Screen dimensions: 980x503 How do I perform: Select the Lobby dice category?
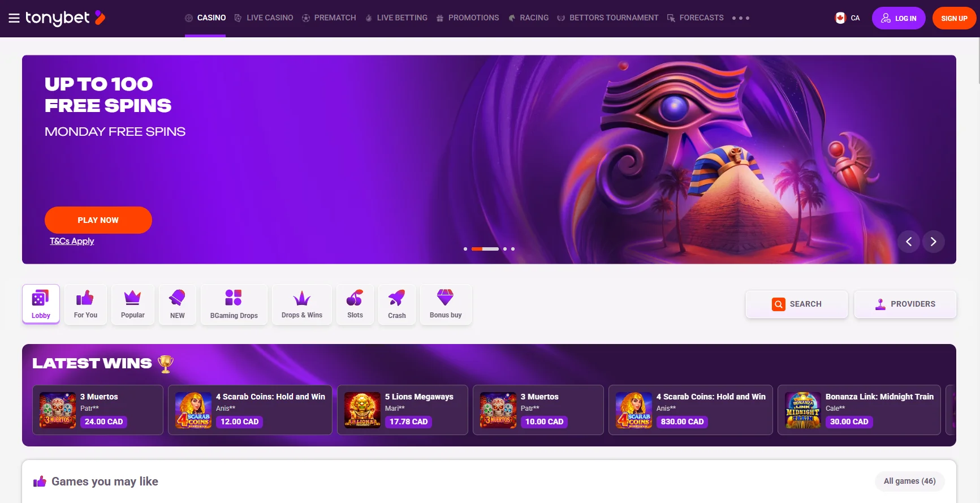[41, 304]
